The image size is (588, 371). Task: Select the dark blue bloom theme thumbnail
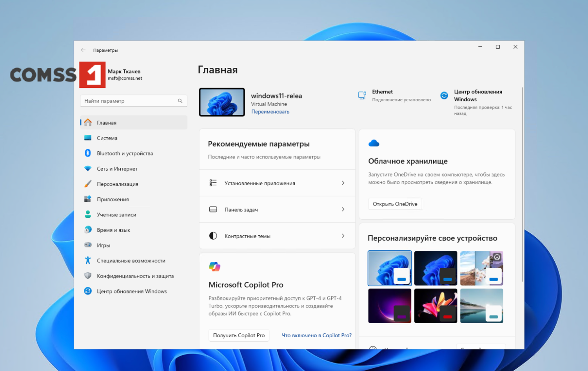[436, 268]
